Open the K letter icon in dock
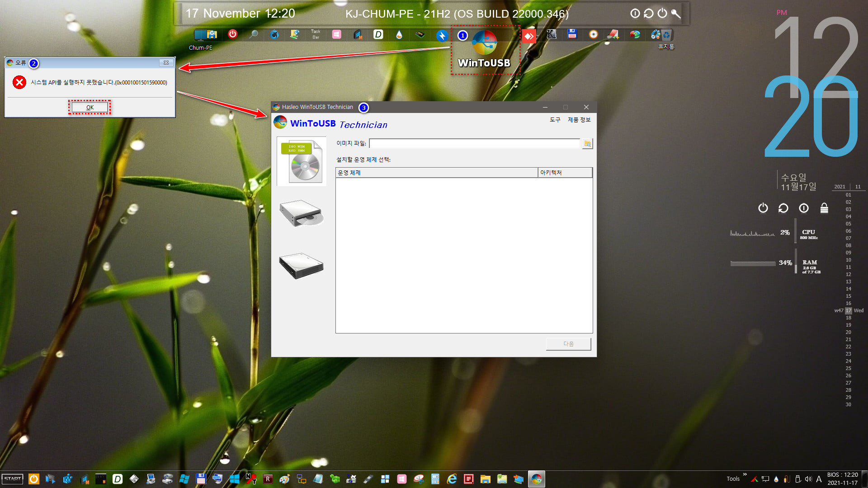Image resolution: width=868 pixels, height=488 pixels. click(551, 34)
